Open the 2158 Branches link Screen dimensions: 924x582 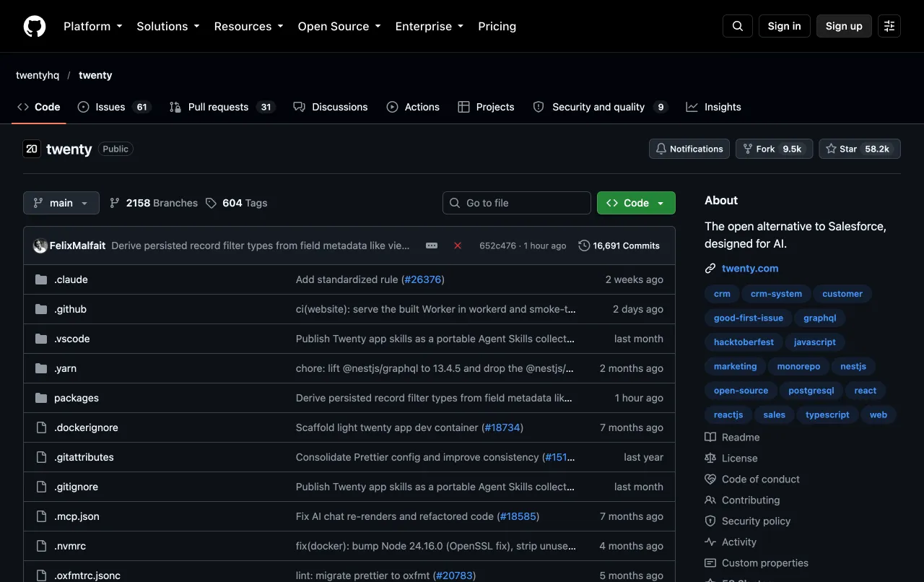click(154, 203)
